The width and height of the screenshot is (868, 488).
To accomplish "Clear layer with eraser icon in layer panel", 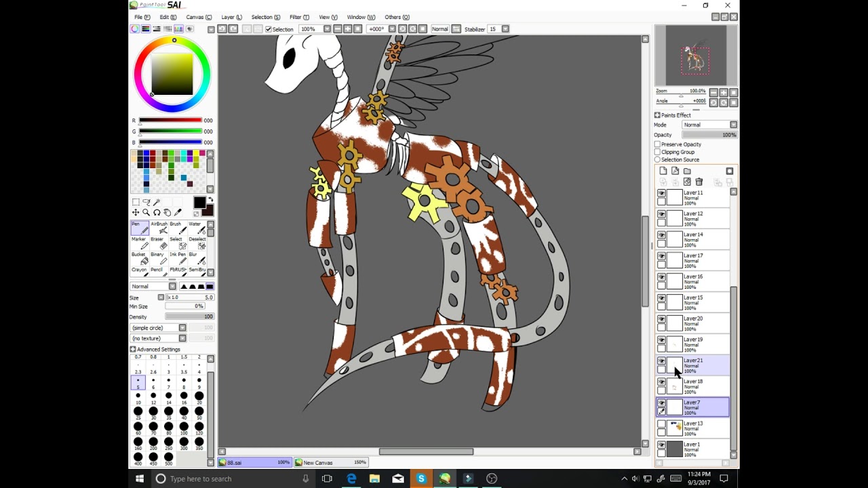I will (687, 182).
